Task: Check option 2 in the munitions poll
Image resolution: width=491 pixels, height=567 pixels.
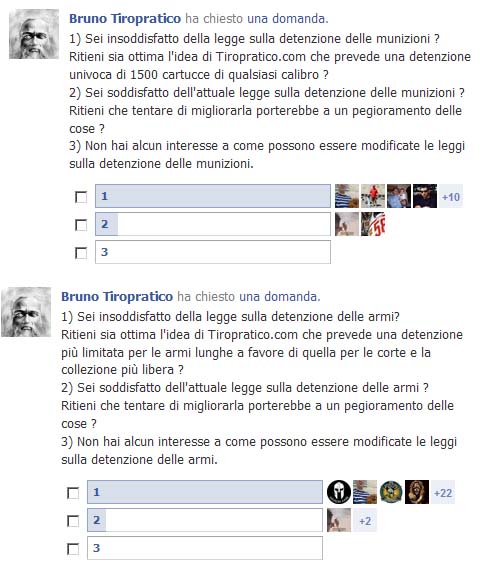Action: pyautogui.click(x=81, y=225)
